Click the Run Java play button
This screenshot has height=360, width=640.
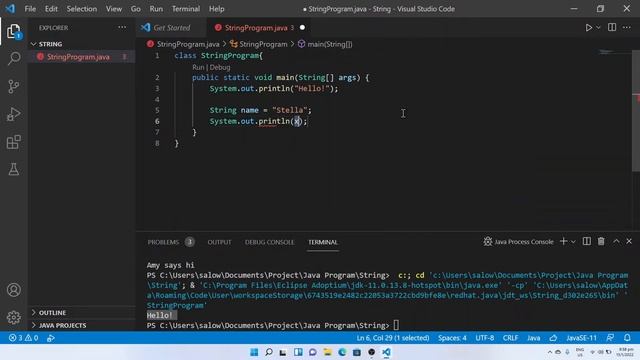click(x=589, y=28)
